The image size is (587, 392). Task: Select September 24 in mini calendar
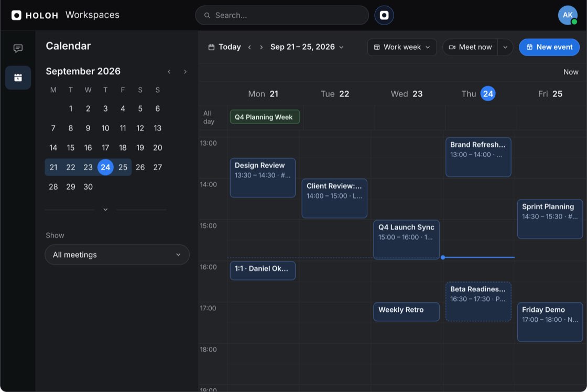click(105, 167)
